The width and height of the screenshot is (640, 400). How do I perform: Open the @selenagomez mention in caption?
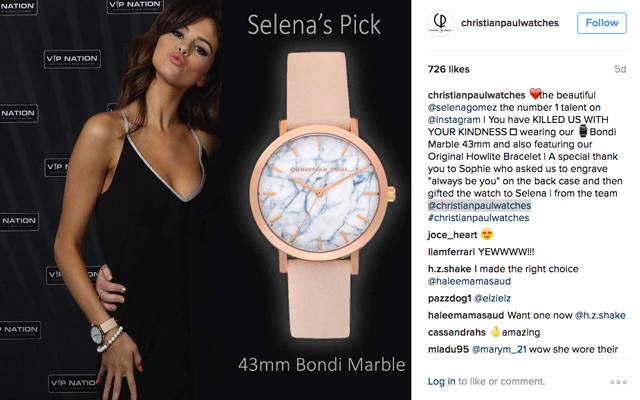462,107
